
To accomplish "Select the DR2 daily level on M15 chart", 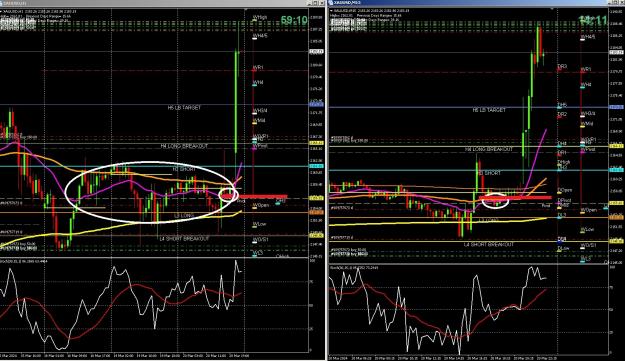I will 562,114.
